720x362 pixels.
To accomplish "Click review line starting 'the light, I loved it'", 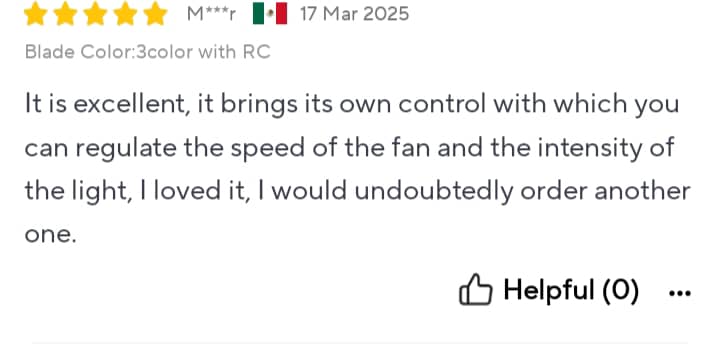I will tap(357, 191).
